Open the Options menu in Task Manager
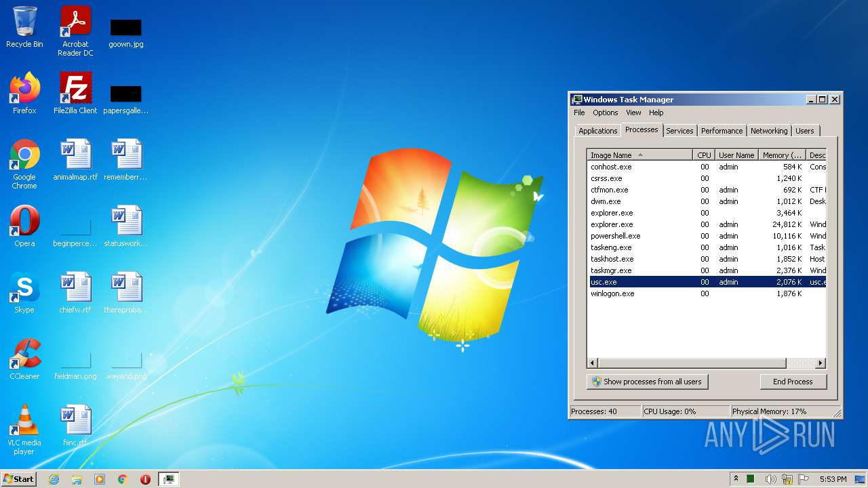This screenshot has height=488, width=868. pos(605,113)
